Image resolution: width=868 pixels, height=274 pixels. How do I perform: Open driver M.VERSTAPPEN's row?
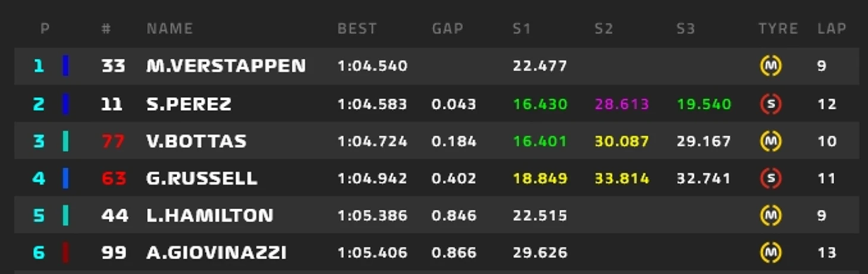(x=436, y=66)
